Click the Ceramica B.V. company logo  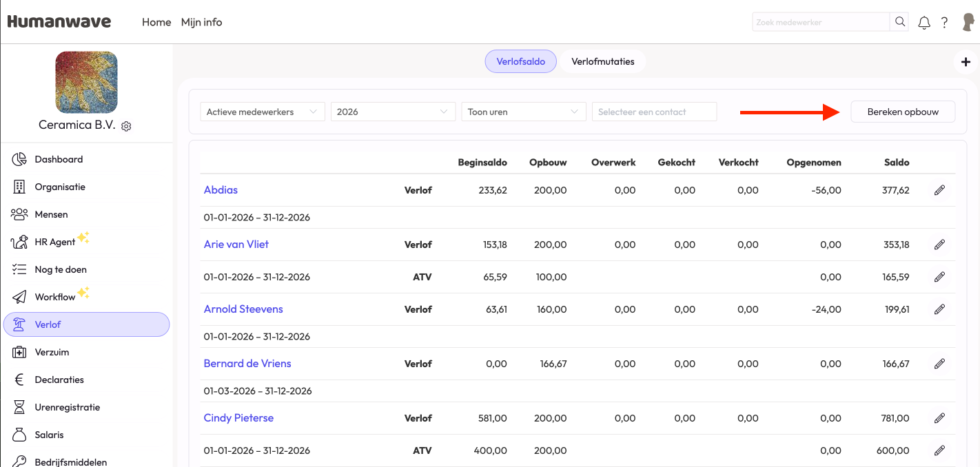[86, 82]
